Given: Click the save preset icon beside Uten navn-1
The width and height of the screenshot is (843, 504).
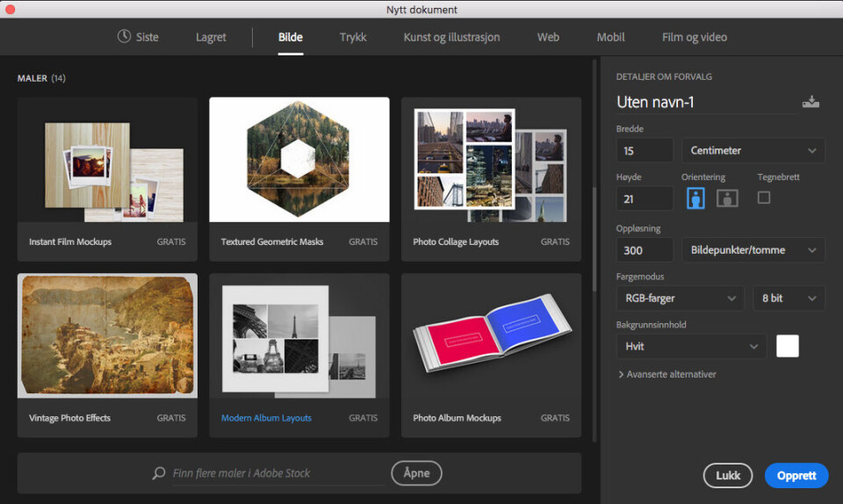Looking at the screenshot, I should click(x=811, y=102).
